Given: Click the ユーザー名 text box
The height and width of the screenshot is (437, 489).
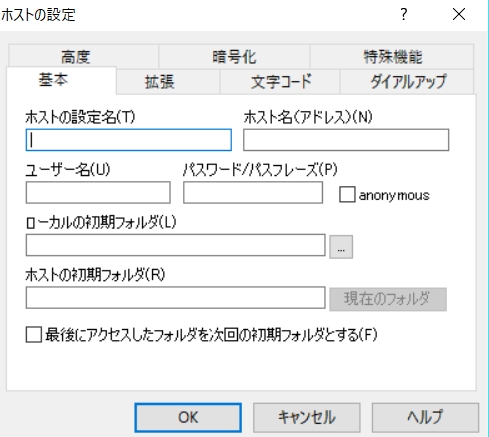Looking at the screenshot, I should coord(98,192).
